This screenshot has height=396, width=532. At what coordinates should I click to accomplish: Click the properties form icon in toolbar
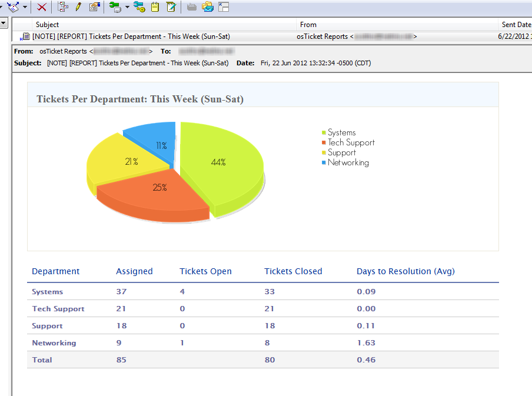(94, 7)
